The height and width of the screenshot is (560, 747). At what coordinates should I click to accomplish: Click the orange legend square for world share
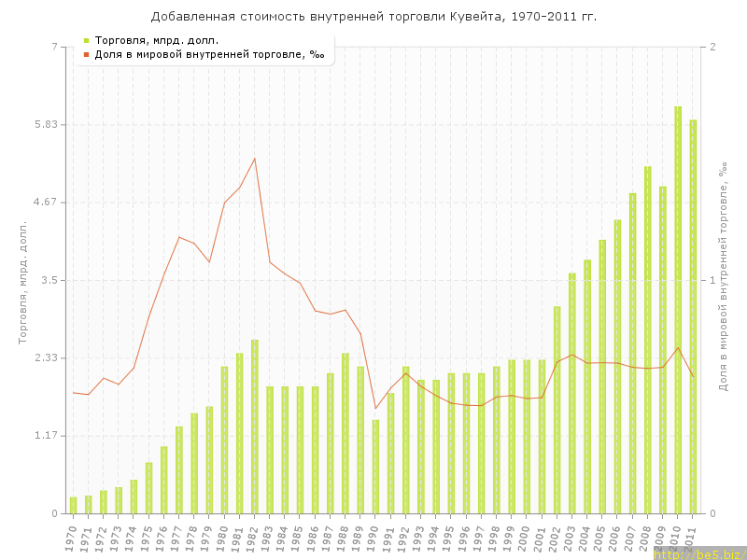(86, 55)
